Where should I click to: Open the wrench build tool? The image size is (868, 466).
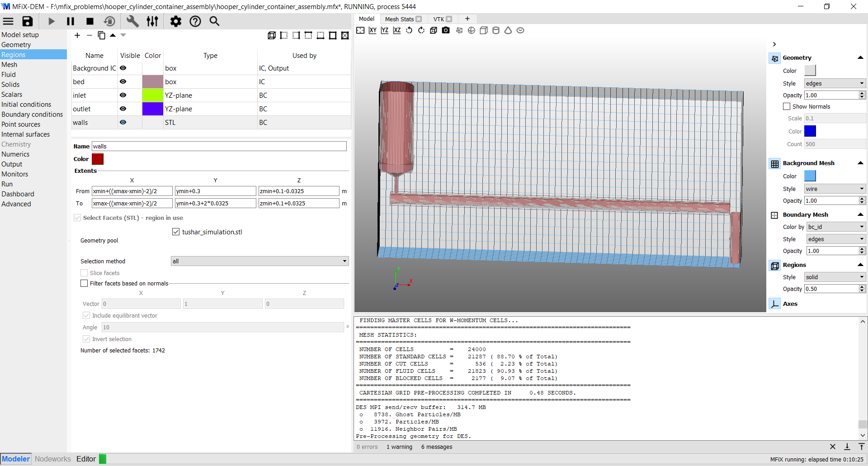tap(132, 21)
